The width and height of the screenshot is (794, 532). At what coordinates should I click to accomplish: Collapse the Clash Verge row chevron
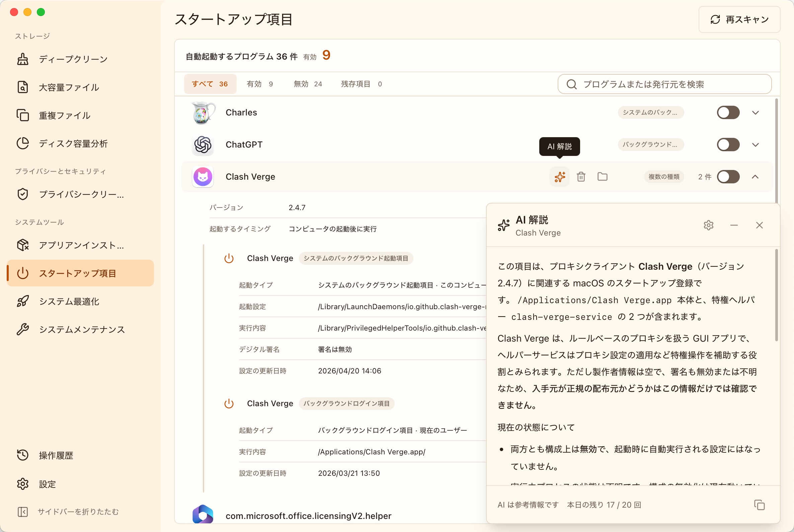[755, 177]
